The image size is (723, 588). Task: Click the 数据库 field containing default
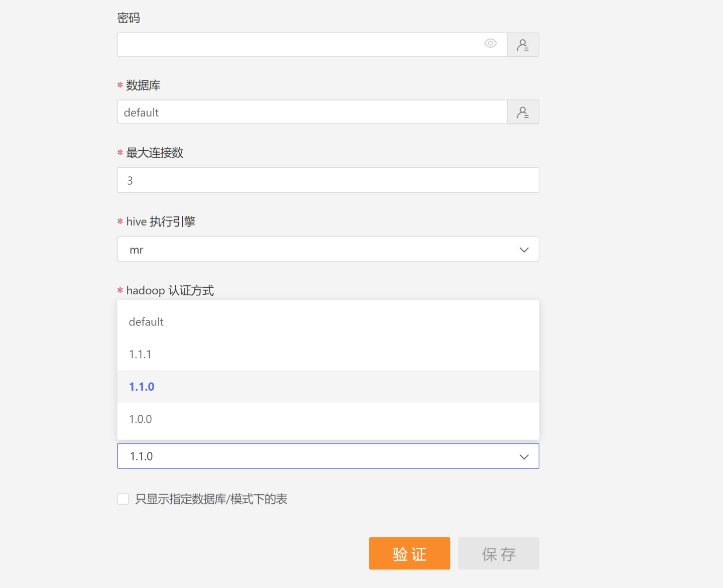coord(311,112)
